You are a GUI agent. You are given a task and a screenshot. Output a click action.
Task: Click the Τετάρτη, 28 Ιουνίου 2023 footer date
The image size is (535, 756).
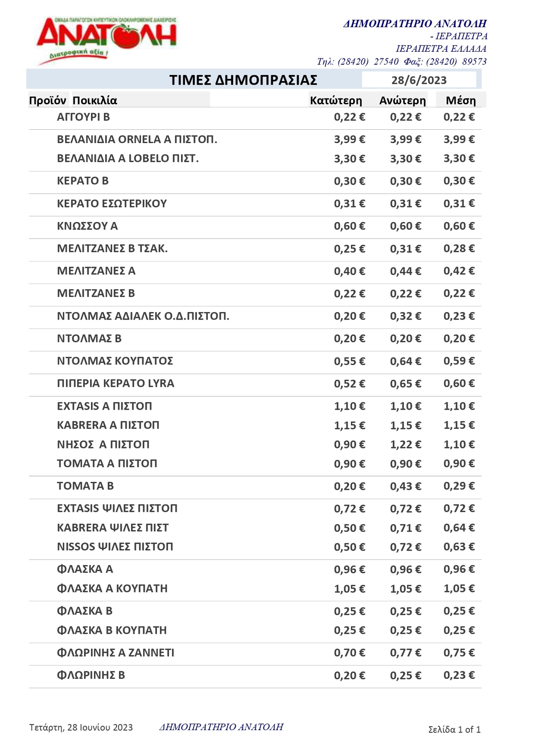(81, 727)
